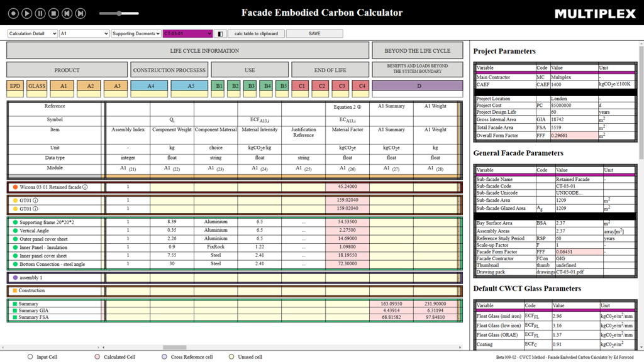The image size is (644, 362).
Task: Select the Input Cell legend radio
Action: point(30,357)
